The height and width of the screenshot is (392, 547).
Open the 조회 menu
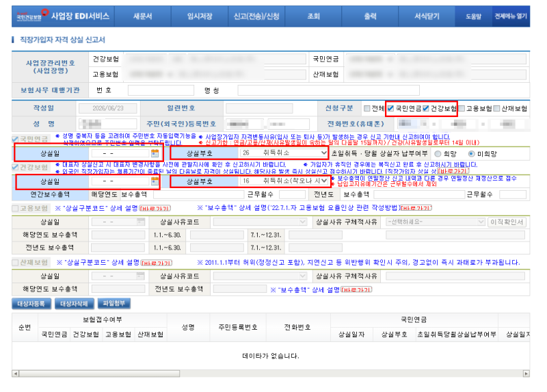[x=313, y=16]
